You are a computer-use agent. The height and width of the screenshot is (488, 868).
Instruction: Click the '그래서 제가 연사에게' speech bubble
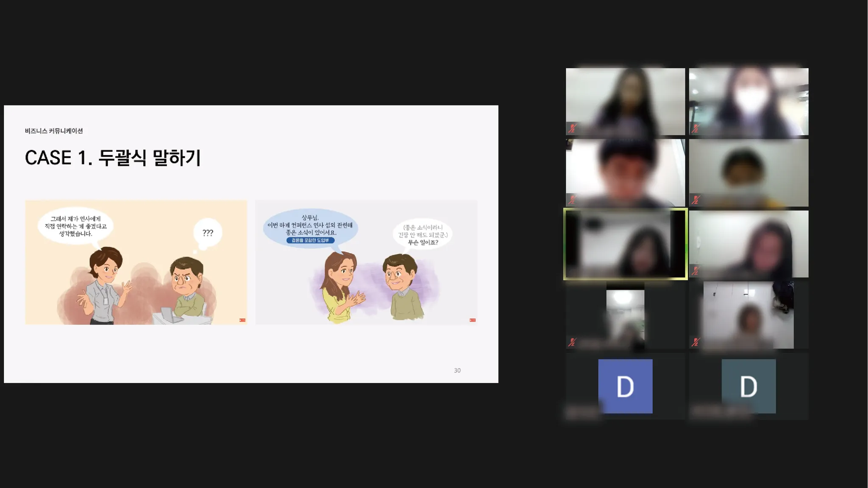click(75, 226)
